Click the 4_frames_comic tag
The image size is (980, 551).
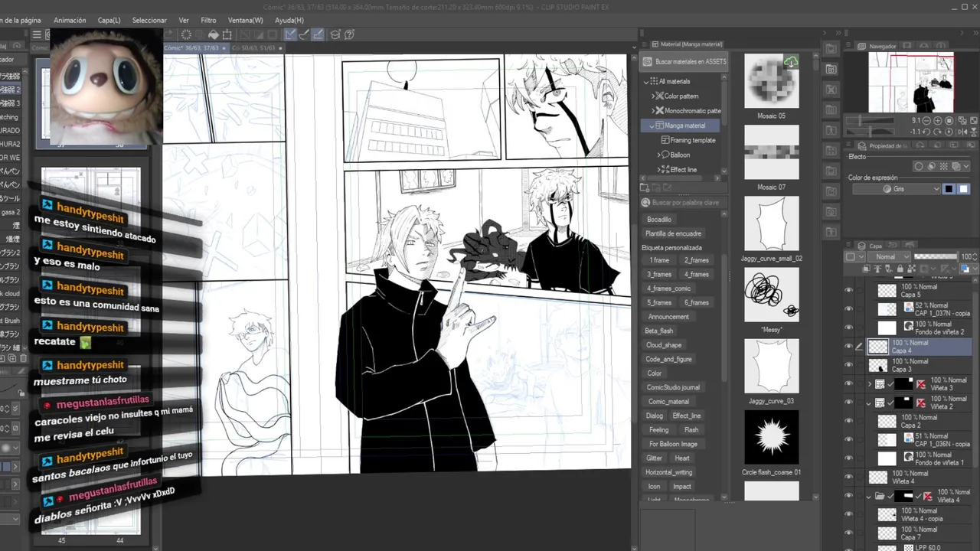pyautogui.click(x=668, y=289)
